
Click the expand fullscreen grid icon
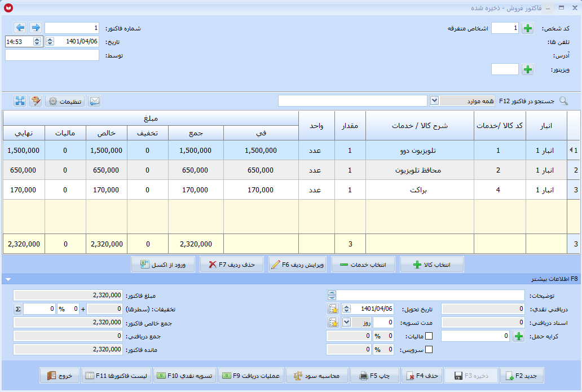pyautogui.click(x=20, y=101)
